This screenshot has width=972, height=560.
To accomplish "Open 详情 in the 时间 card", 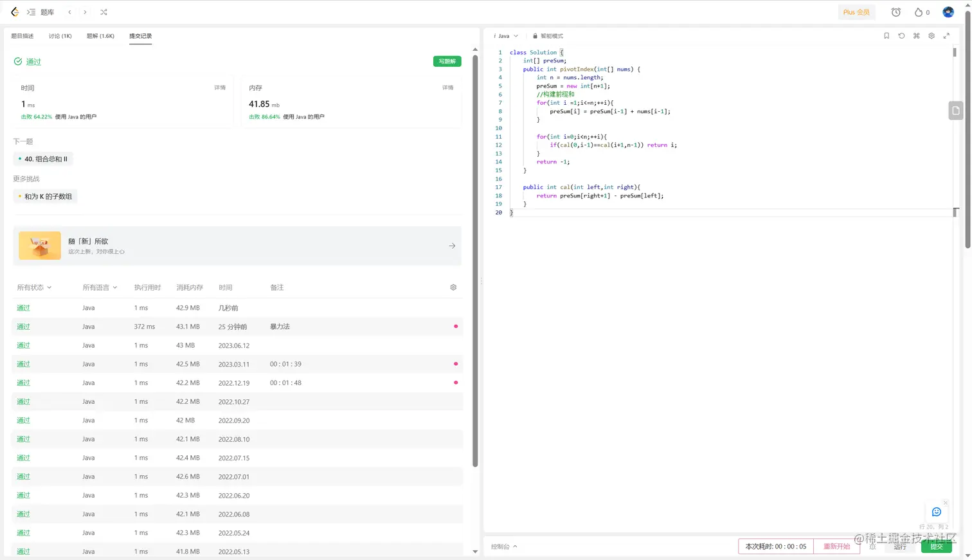I will tap(220, 87).
